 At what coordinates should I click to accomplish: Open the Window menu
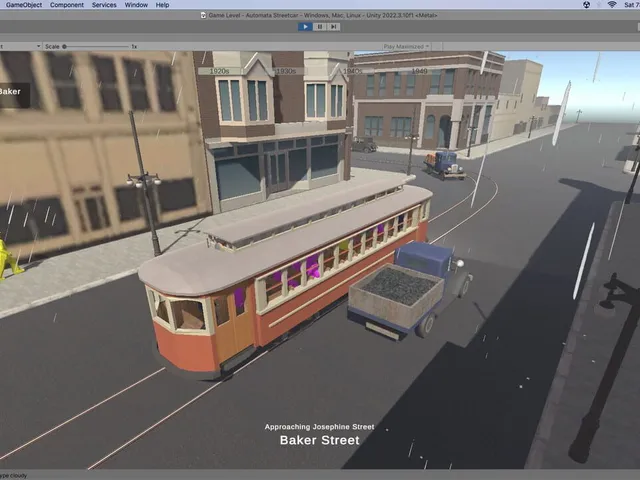coord(136,5)
